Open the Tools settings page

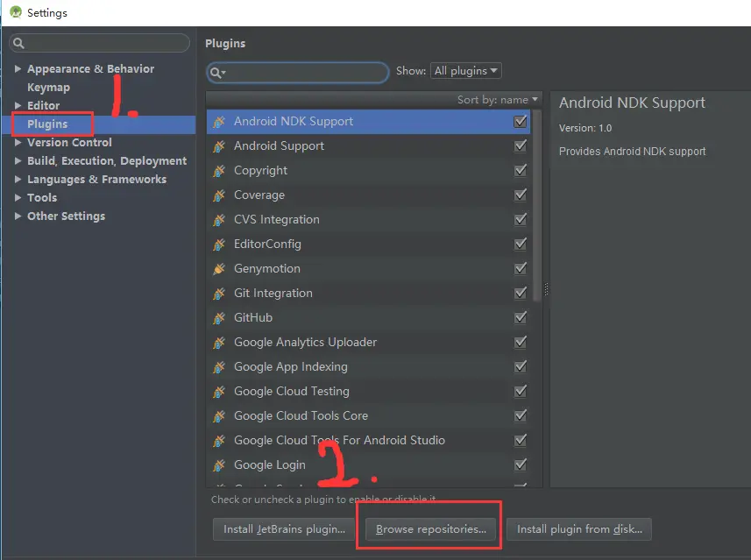coord(42,197)
